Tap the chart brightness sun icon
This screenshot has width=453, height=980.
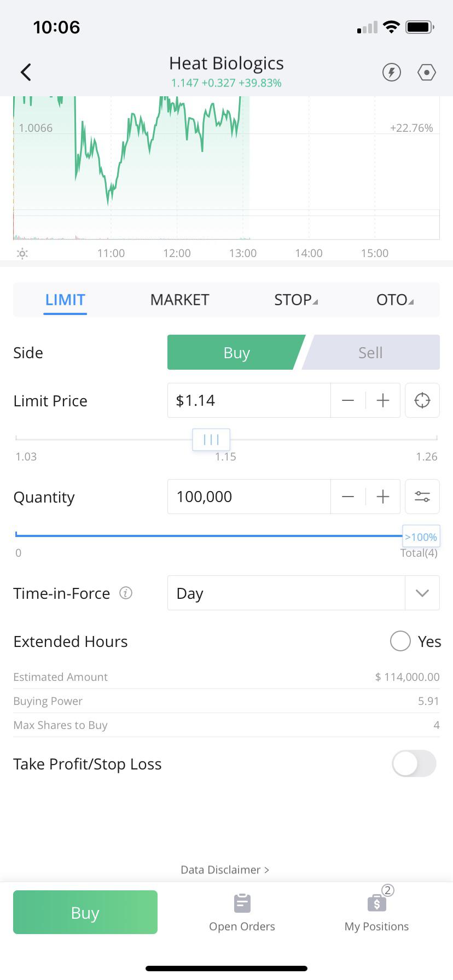(x=22, y=253)
